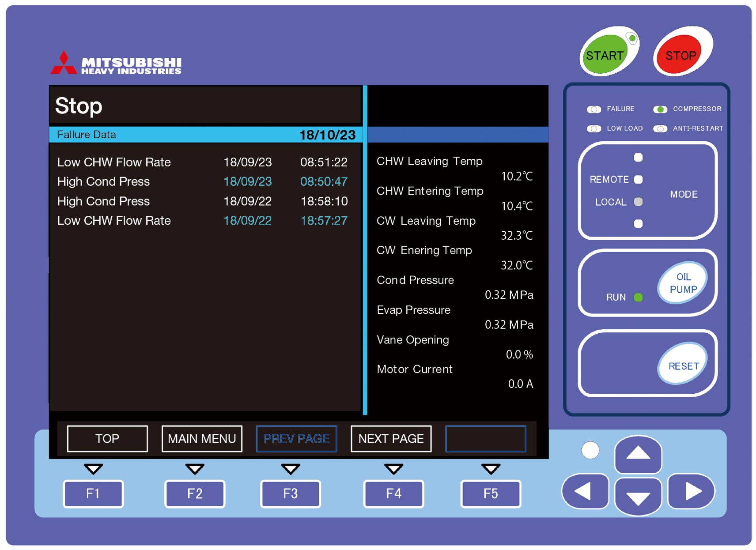Click the empty fifth softkey box

pyautogui.click(x=486, y=438)
